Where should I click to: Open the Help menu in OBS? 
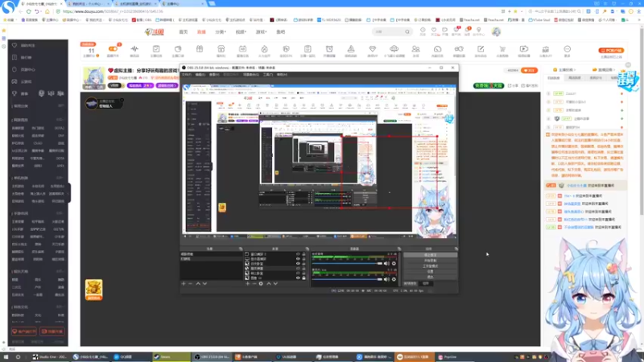[282, 75]
